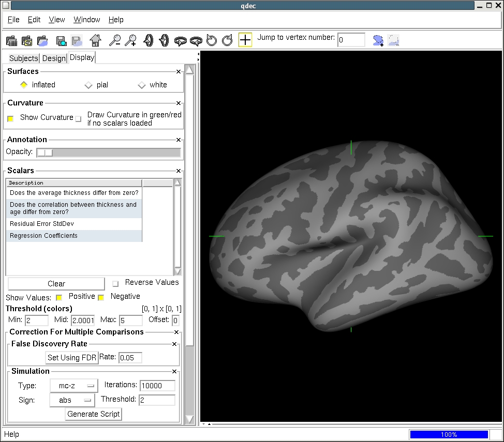
Task: Open the Sign abs dropdown
Action: 72,400
